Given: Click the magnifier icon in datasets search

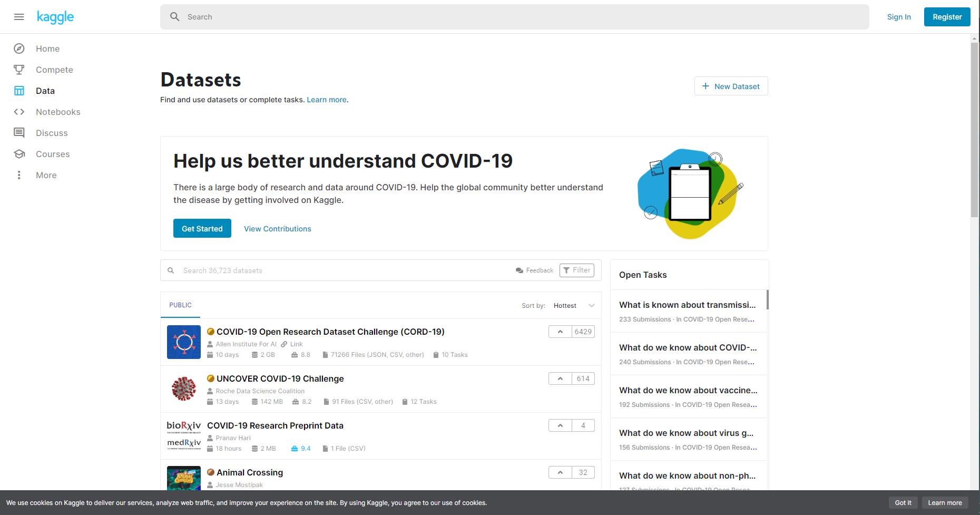Looking at the screenshot, I should [171, 270].
